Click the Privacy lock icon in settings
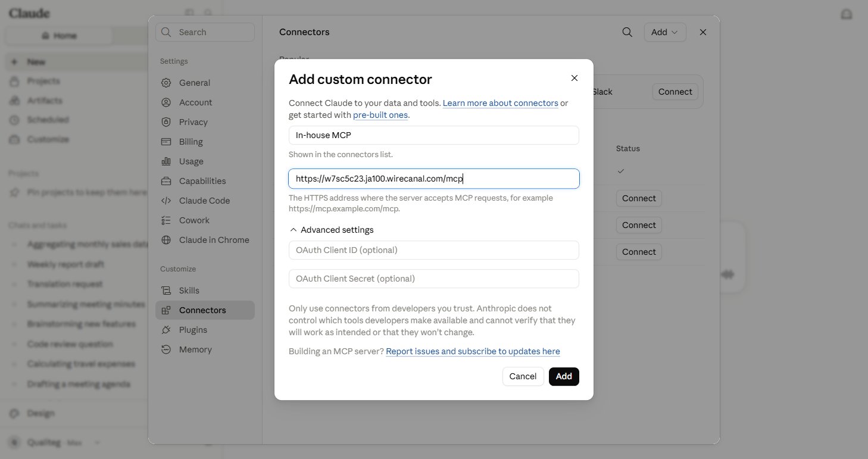The width and height of the screenshot is (868, 459). tap(167, 122)
